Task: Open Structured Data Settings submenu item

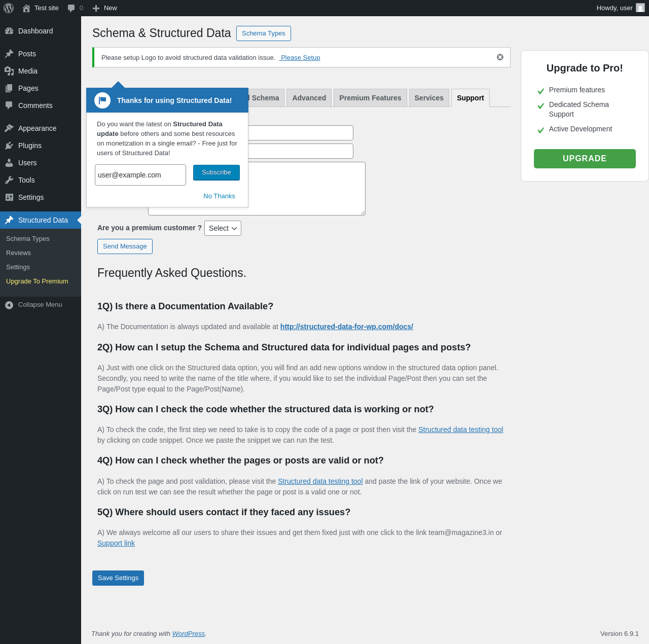Action: click(18, 267)
